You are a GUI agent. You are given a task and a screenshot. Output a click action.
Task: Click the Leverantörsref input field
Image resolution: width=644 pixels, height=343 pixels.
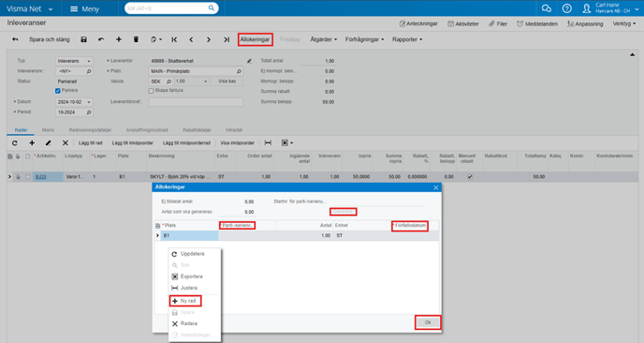(196, 102)
